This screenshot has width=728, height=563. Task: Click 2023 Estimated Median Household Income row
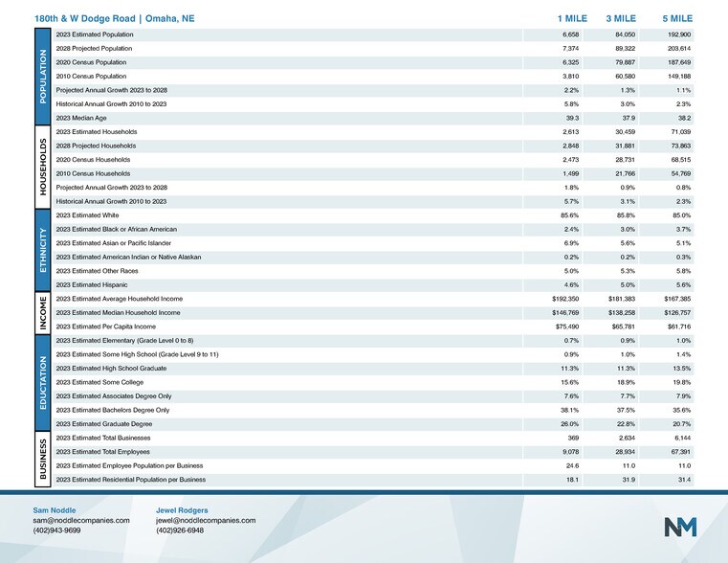pyautogui.click(x=118, y=313)
